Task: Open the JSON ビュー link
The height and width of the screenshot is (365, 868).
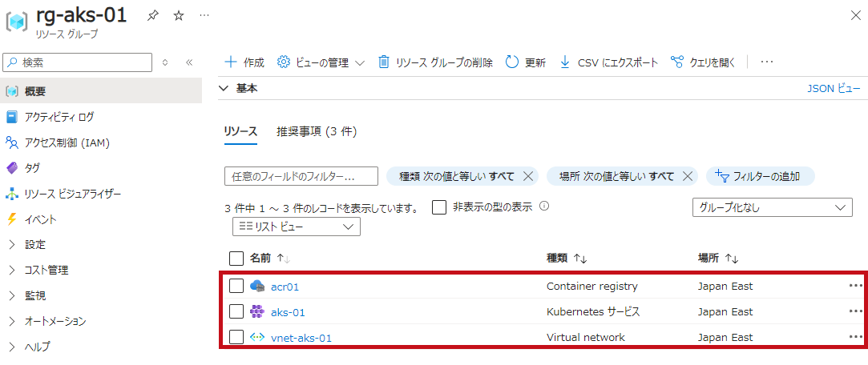Action: pos(834,89)
